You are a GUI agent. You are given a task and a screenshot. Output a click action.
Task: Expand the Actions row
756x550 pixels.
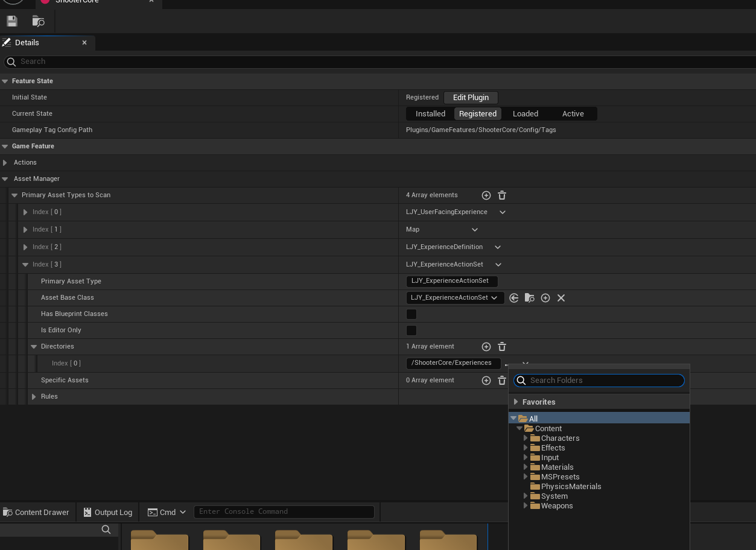click(5, 163)
